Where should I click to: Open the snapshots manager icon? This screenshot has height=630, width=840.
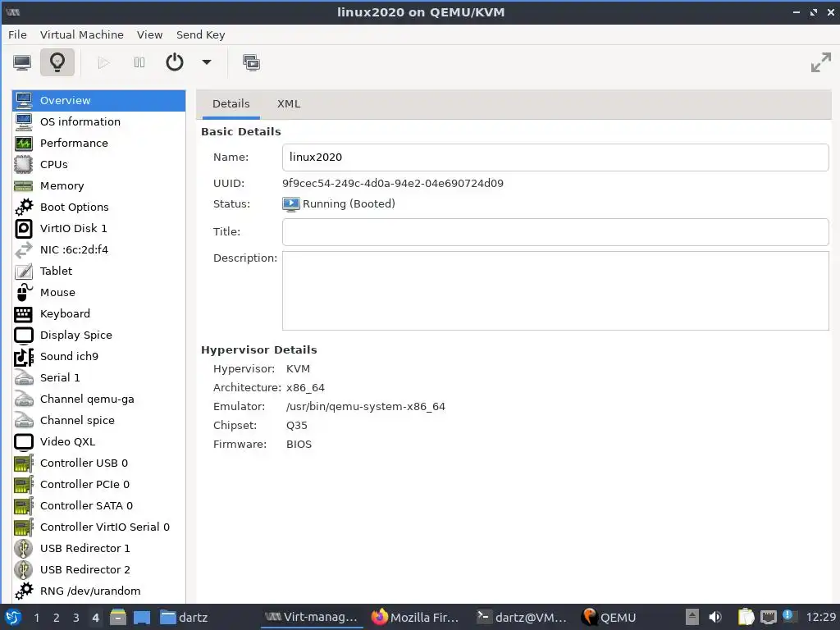[251, 62]
